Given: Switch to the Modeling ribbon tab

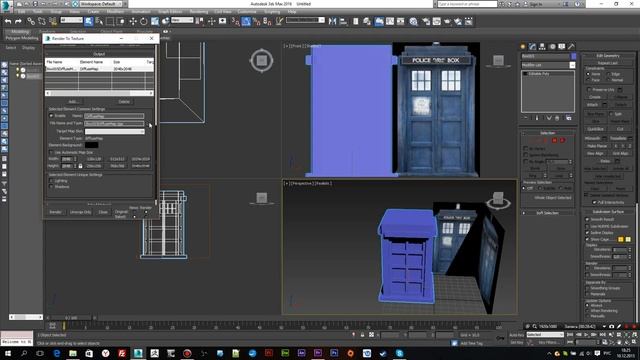Looking at the screenshot, I should pyautogui.click(x=20, y=31).
